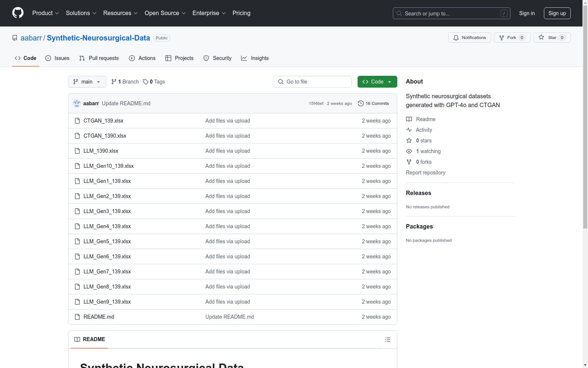Open the main branch selector dropdown
The image size is (588, 368).
87,82
